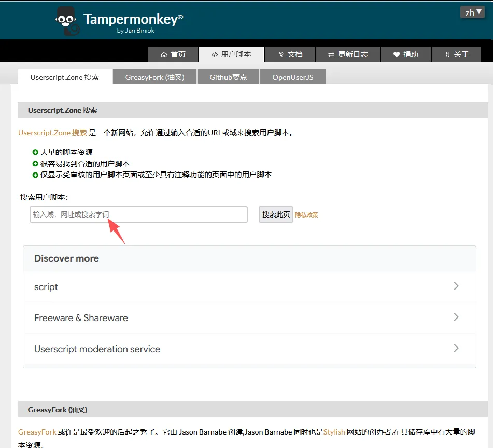Switch to Github要点 sub-tab
This screenshot has height=448, width=493.
point(228,77)
